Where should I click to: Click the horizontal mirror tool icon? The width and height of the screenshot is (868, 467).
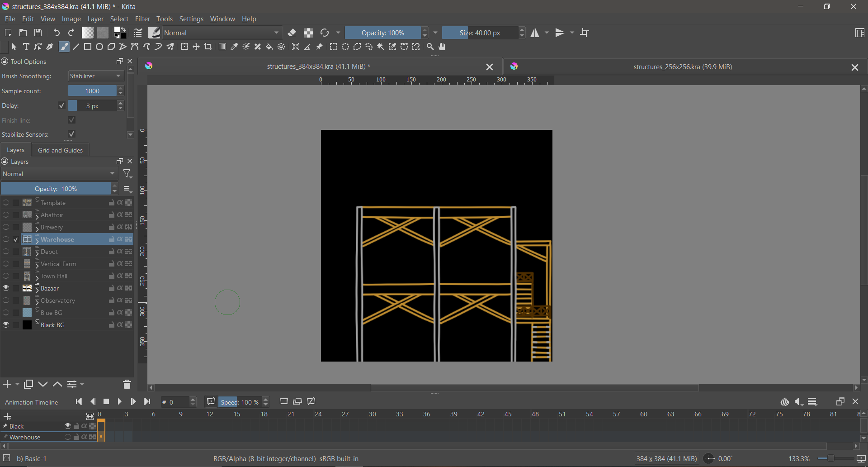pyautogui.click(x=535, y=33)
